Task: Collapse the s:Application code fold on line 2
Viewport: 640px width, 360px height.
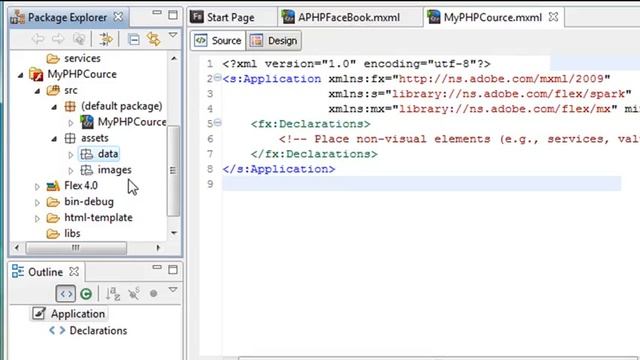Action: click(218, 77)
